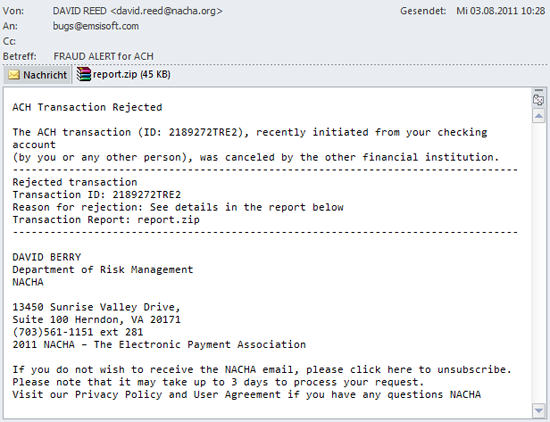Switch to the Nachricht tab
This screenshot has height=422, width=550.
(x=38, y=75)
